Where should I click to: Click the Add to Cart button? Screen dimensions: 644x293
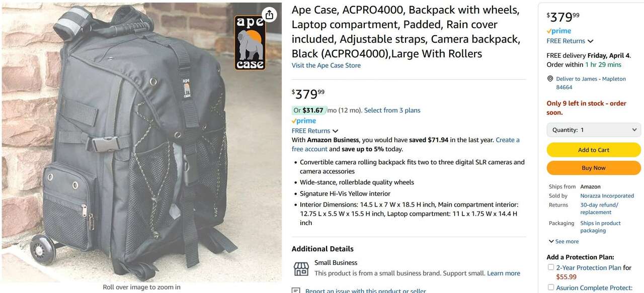coord(594,150)
